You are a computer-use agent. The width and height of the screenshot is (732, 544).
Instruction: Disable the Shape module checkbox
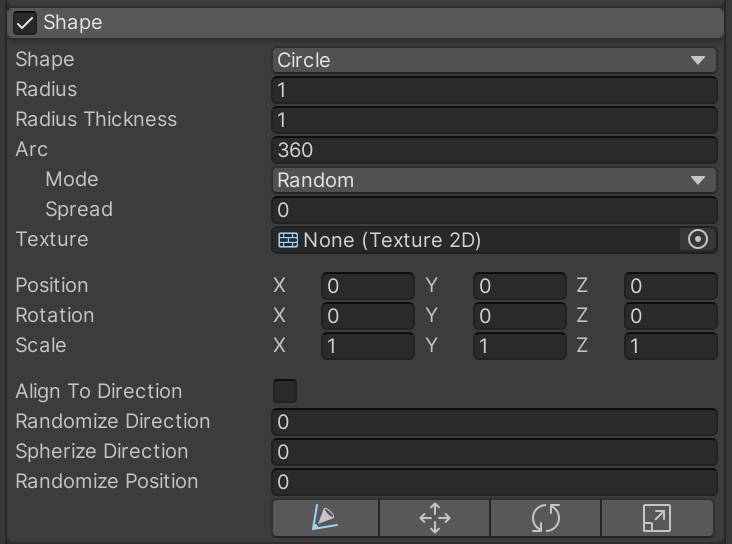(x=26, y=22)
